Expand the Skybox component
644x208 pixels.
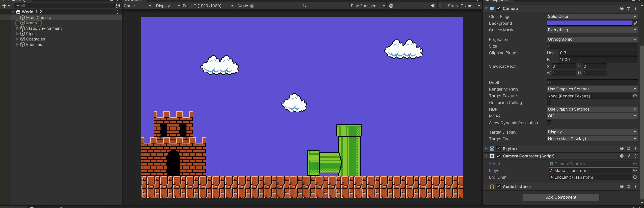coord(486,149)
